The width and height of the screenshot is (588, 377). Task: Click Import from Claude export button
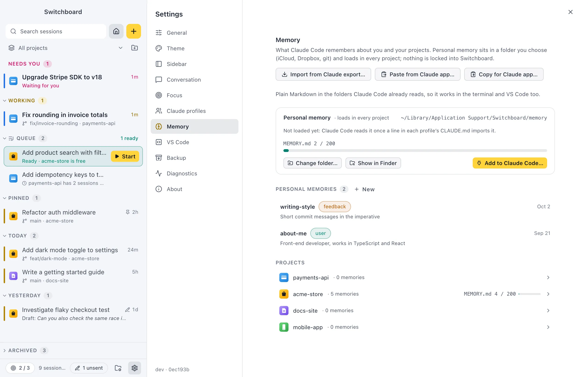pyautogui.click(x=323, y=74)
